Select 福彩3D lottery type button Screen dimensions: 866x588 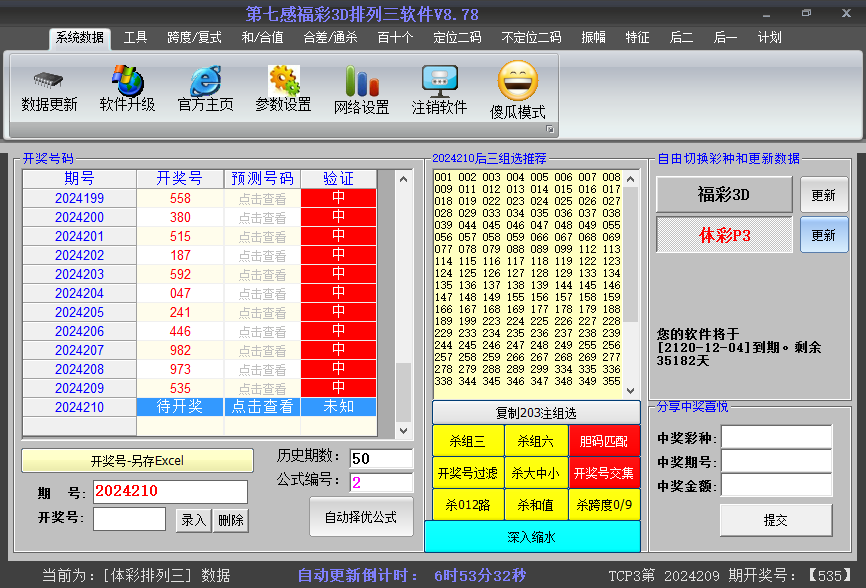tap(724, 194)
